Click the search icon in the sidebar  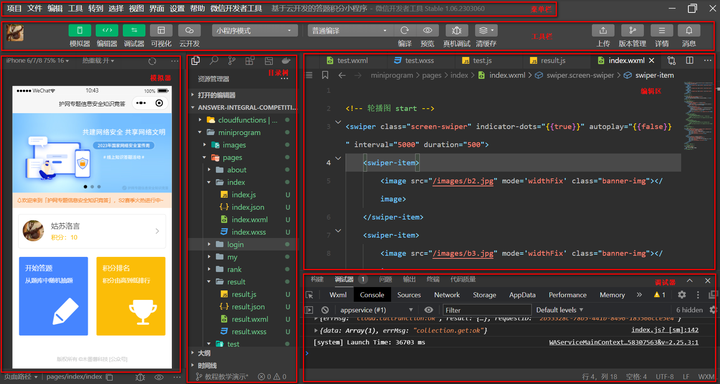point(214,61)
